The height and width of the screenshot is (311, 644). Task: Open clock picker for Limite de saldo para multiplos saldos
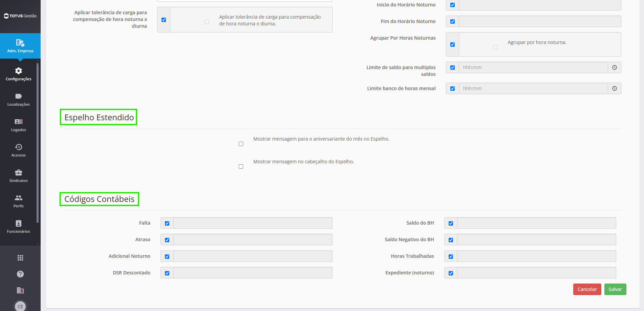[615, 67]
